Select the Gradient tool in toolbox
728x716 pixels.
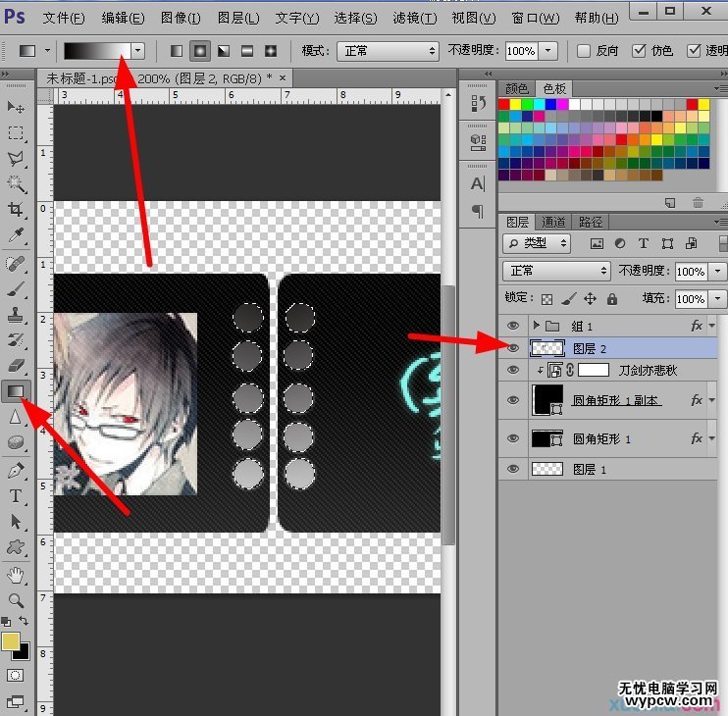[16, 391]
